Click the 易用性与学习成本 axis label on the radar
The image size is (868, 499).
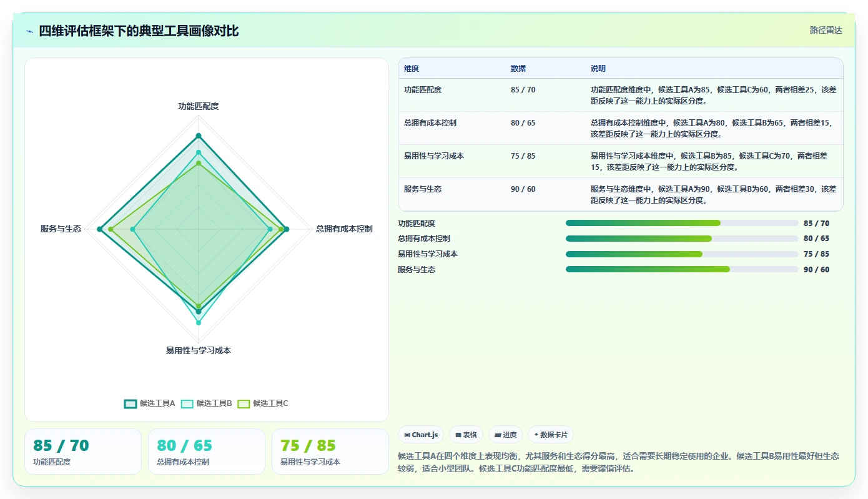(x=199, y=351)
